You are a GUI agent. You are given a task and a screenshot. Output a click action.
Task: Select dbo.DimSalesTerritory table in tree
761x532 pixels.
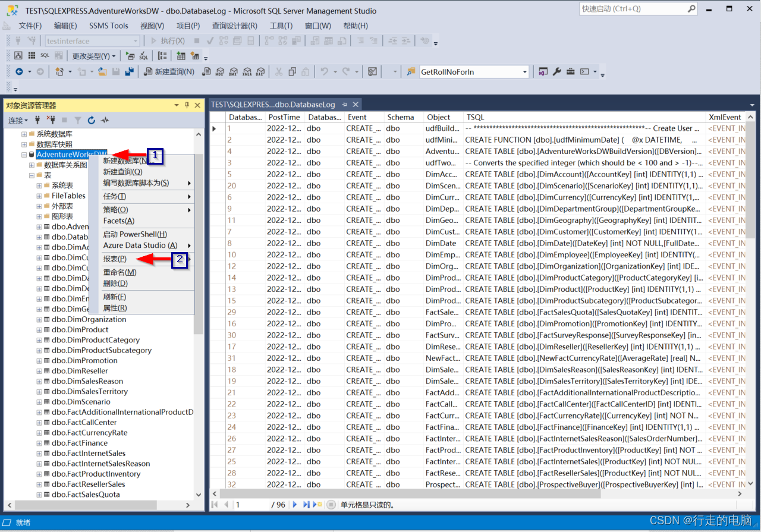click(89, 391)
